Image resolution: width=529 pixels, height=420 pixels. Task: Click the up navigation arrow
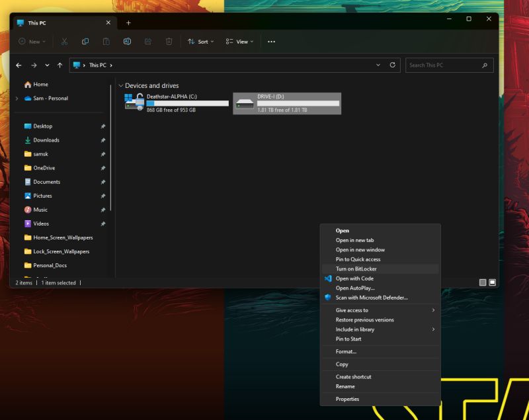60,65
